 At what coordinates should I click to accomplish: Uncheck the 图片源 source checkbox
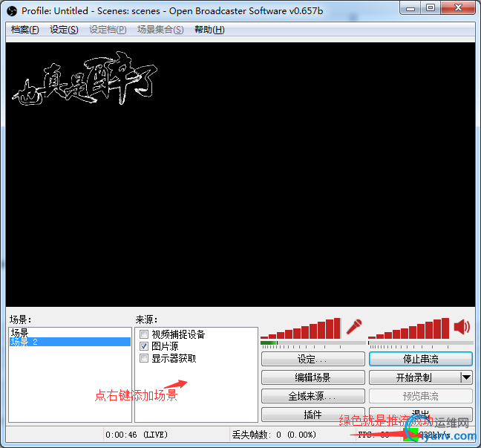[144, 346]
